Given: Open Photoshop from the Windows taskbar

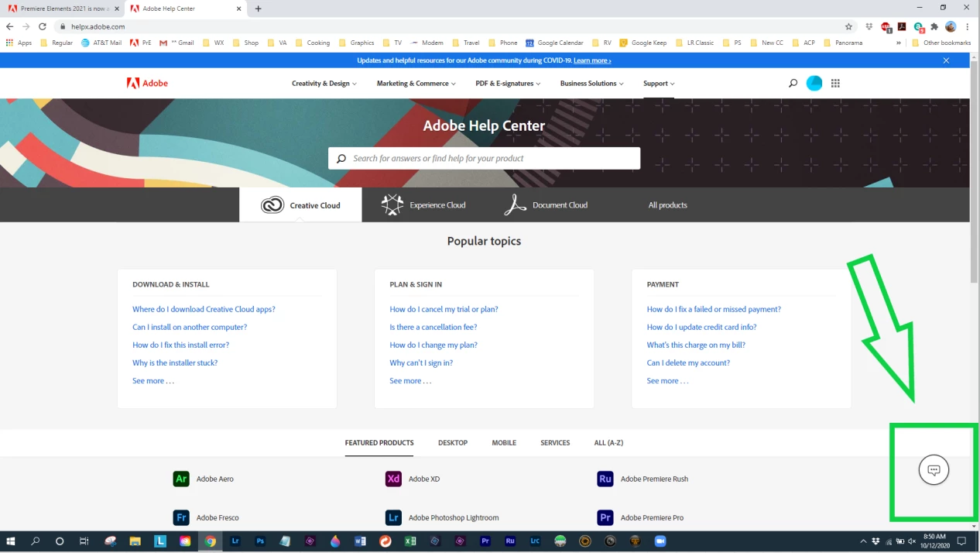Looking at the screenshot, I should 260,541.
